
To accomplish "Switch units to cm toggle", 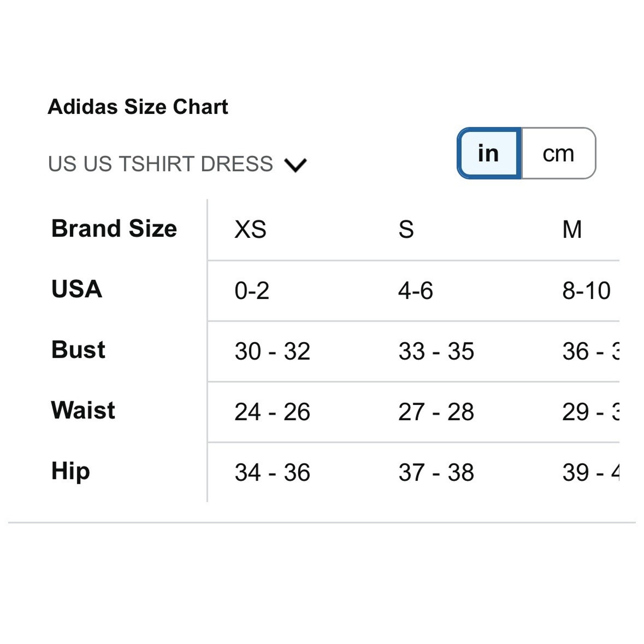I will tap(559, 153).
